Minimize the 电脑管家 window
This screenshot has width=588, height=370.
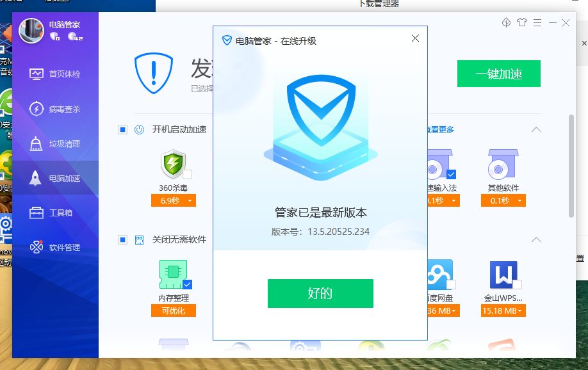[x=552, y=23]
